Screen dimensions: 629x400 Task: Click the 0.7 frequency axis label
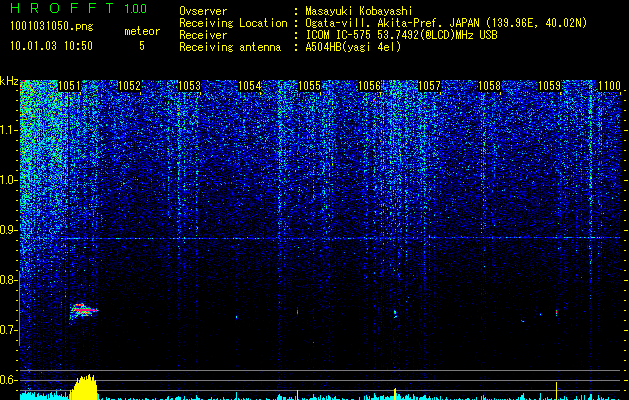[9, 330]
